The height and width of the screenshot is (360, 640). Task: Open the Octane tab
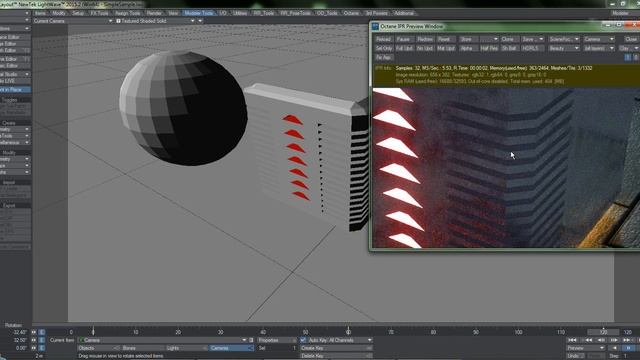click(x=351, y=13)
